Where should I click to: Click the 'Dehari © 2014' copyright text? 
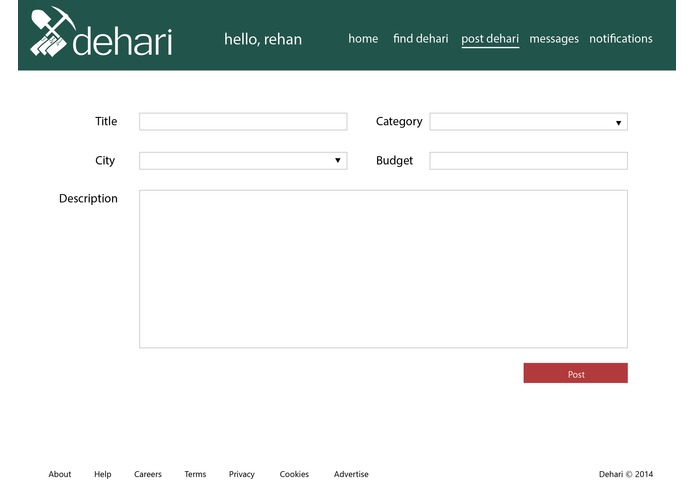pos(626,474)
